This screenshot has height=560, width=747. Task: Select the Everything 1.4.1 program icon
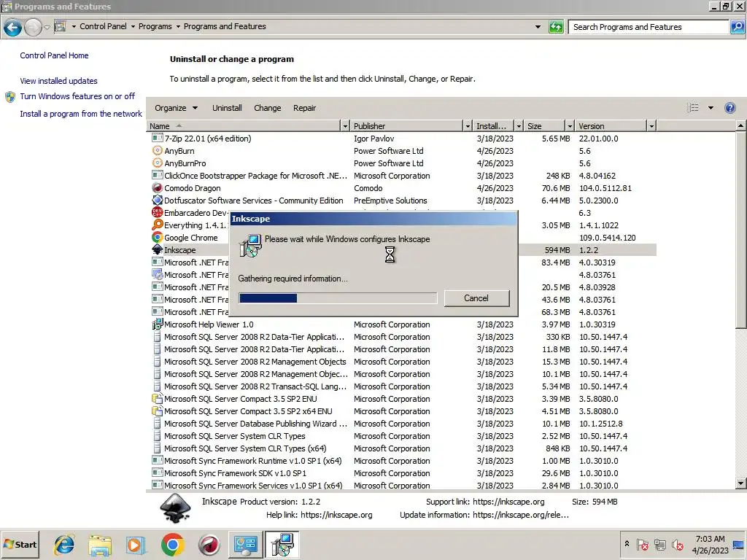click(x=158, y=225)
